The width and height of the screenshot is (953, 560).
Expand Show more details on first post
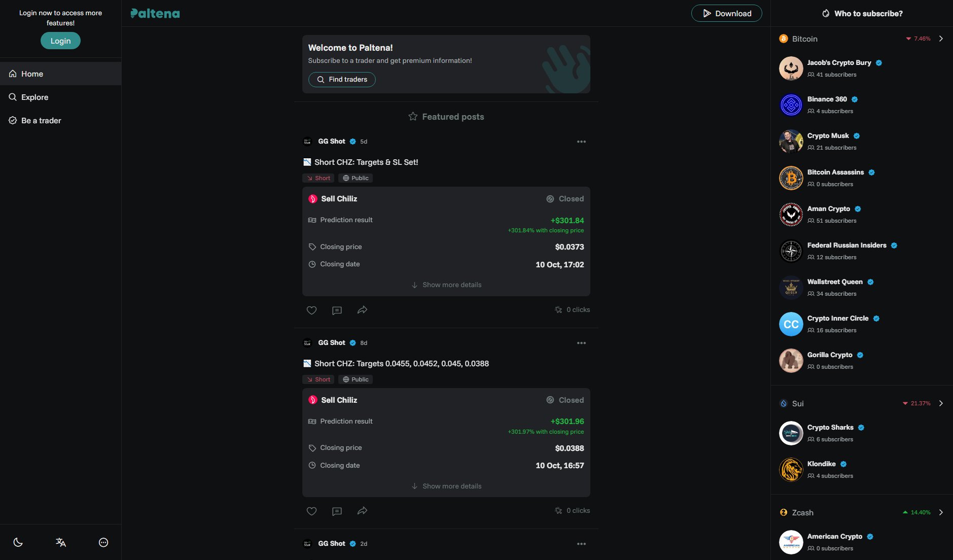(x=446, y=285)
